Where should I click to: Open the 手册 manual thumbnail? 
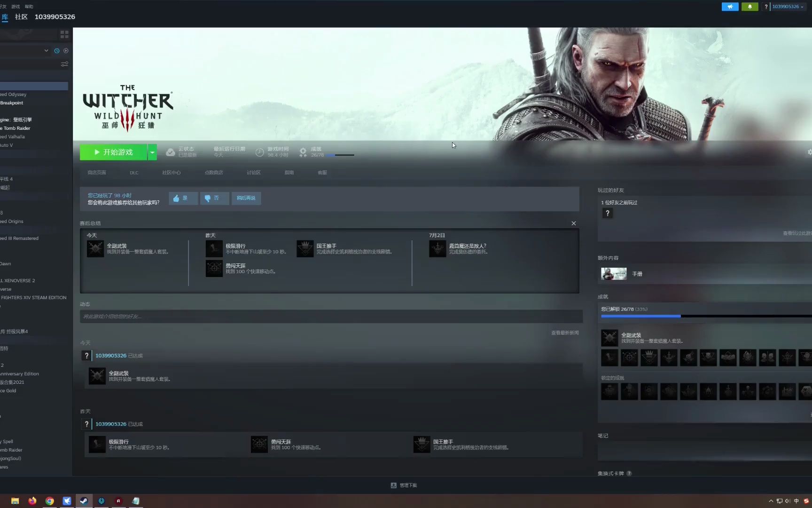[x=614, y=274]
